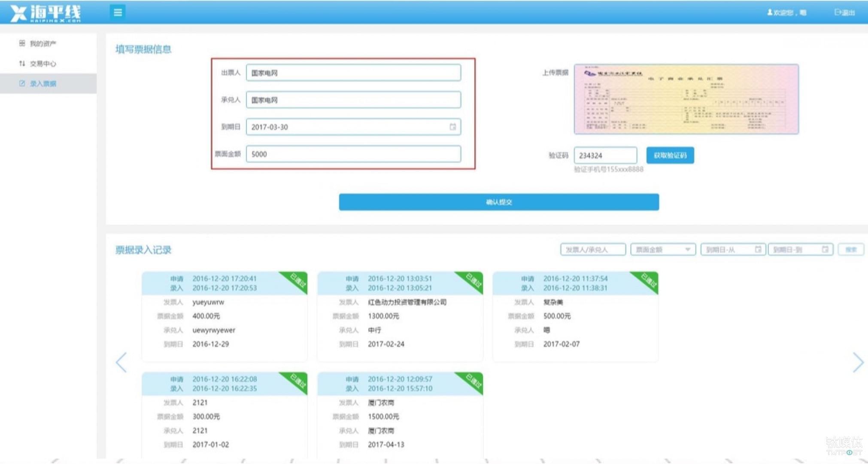Click the 获取验证码 button
868x464 pixels.
(670, 155)
